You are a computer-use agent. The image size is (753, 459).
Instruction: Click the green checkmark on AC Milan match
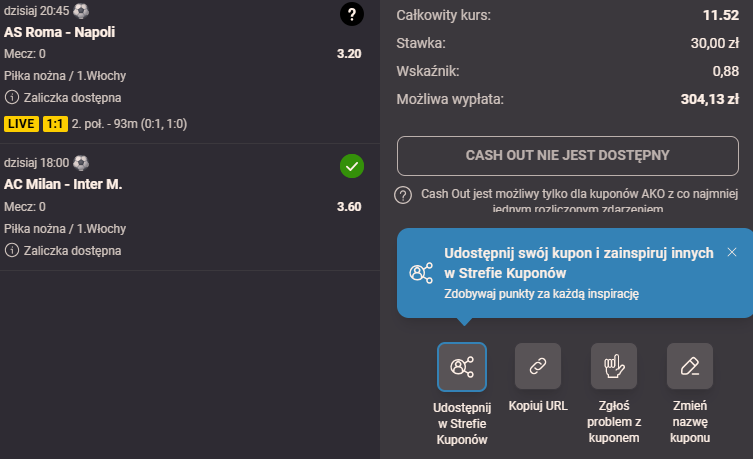(x=351, y=166)
